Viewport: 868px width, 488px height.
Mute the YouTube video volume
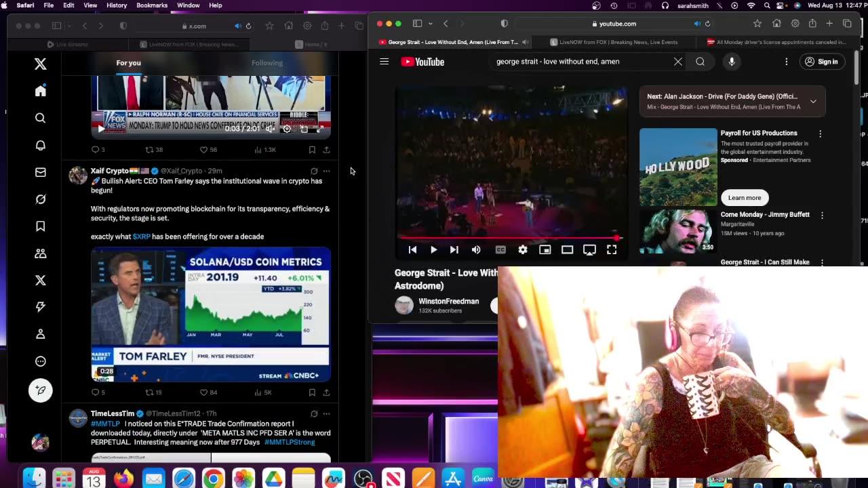476,249
